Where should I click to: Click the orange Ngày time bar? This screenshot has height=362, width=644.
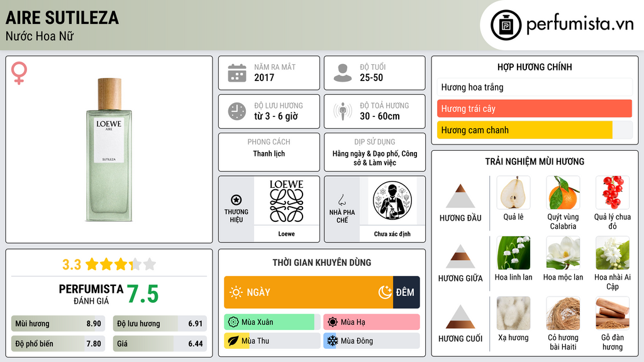(x=308, y=292)
